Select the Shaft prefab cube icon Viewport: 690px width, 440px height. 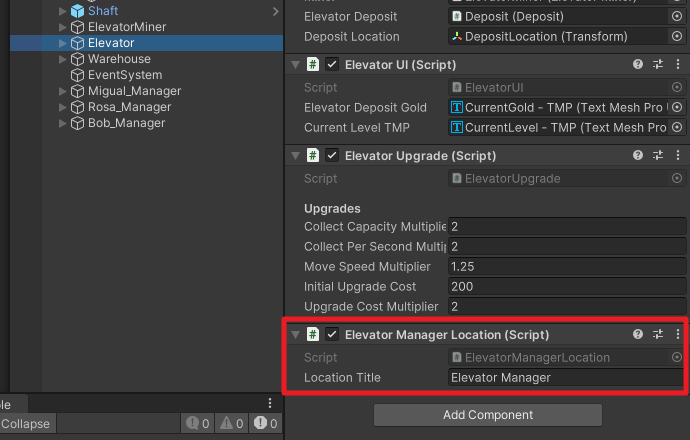tap(77, 11)
